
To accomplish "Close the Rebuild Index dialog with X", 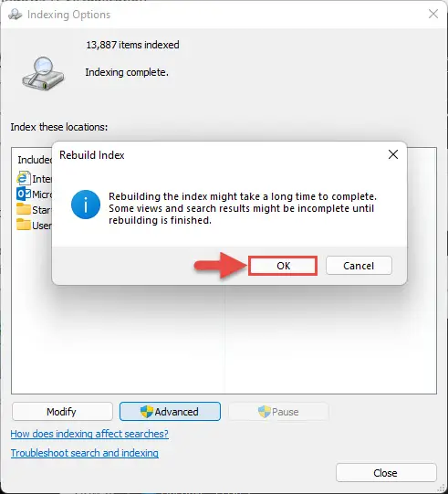I will 393,154.
